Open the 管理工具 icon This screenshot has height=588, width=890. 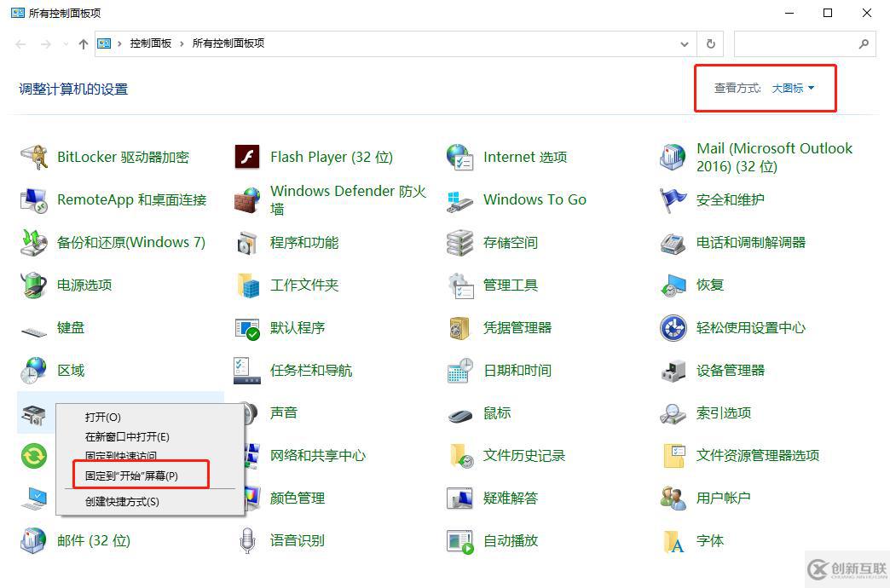tap(459, 285)
